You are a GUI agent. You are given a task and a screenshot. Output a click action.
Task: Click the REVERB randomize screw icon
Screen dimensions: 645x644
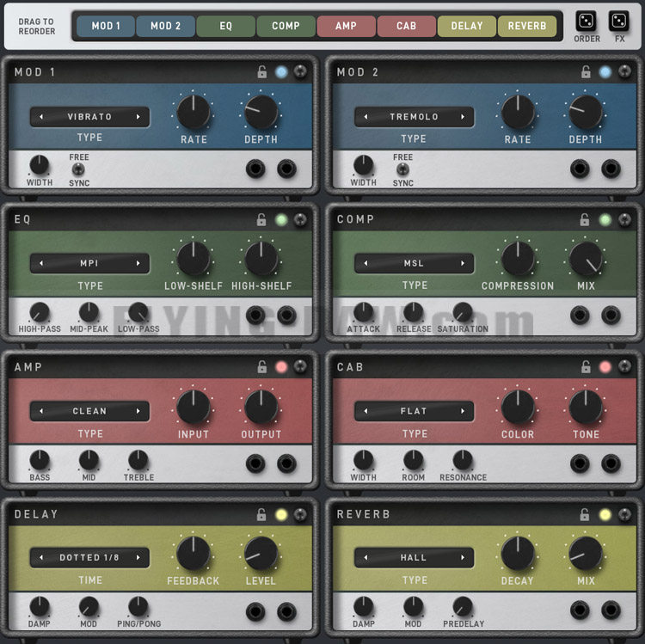(x=624, y=514)
